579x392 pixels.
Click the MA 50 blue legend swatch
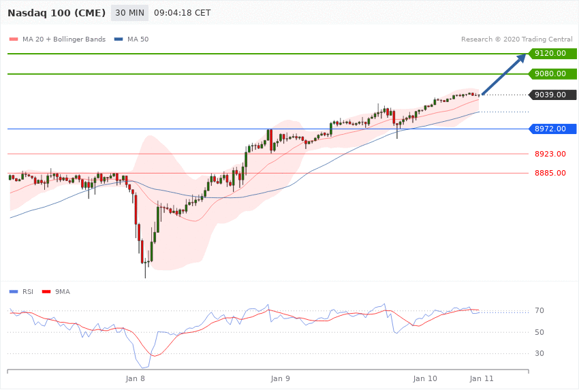pyautogui.click(x=119, y=39)
